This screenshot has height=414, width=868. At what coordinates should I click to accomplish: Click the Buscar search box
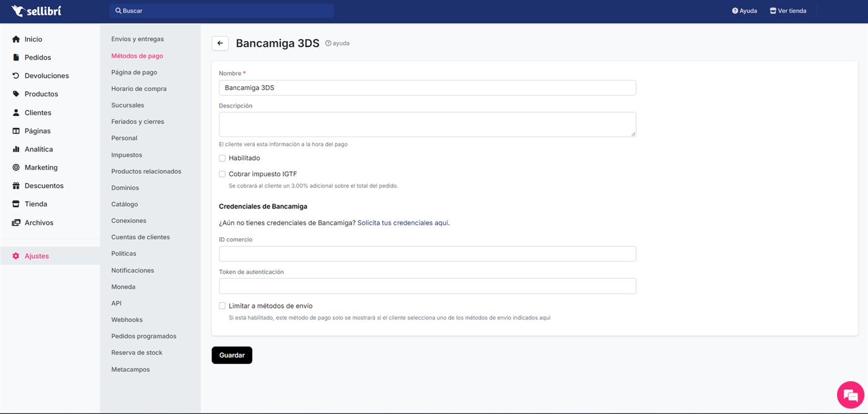222,11
